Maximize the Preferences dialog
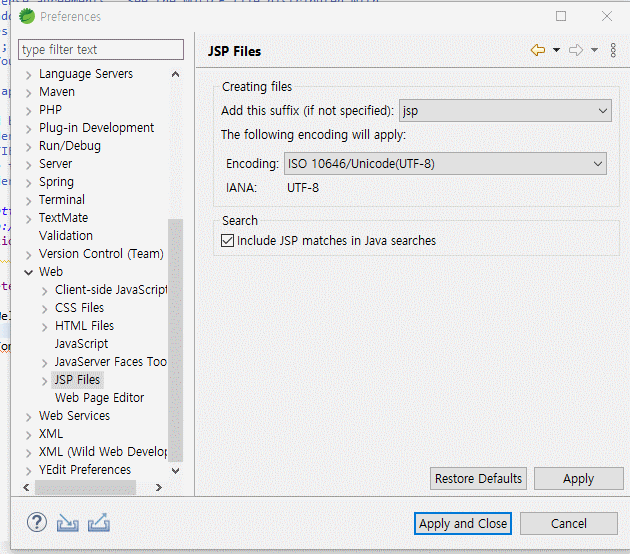 click(x=561, y=16)
